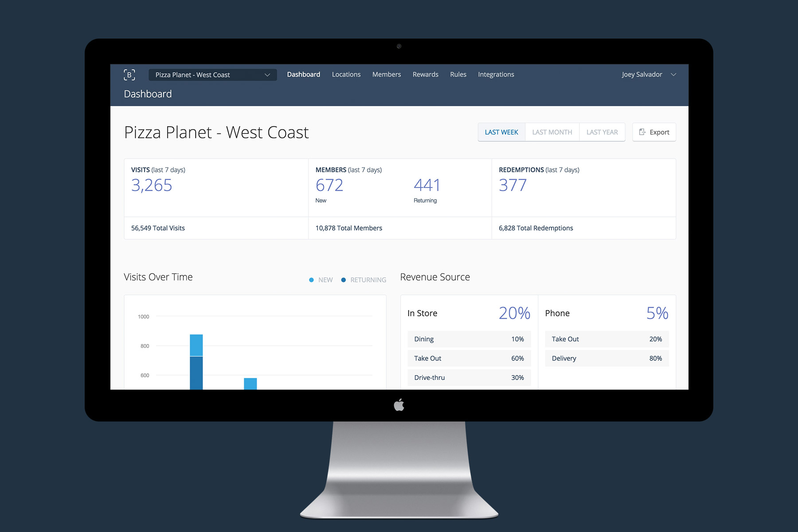Switch to the LAST YEAR range
The width and height of the screenshot is (798, 532).
point(602,132)
